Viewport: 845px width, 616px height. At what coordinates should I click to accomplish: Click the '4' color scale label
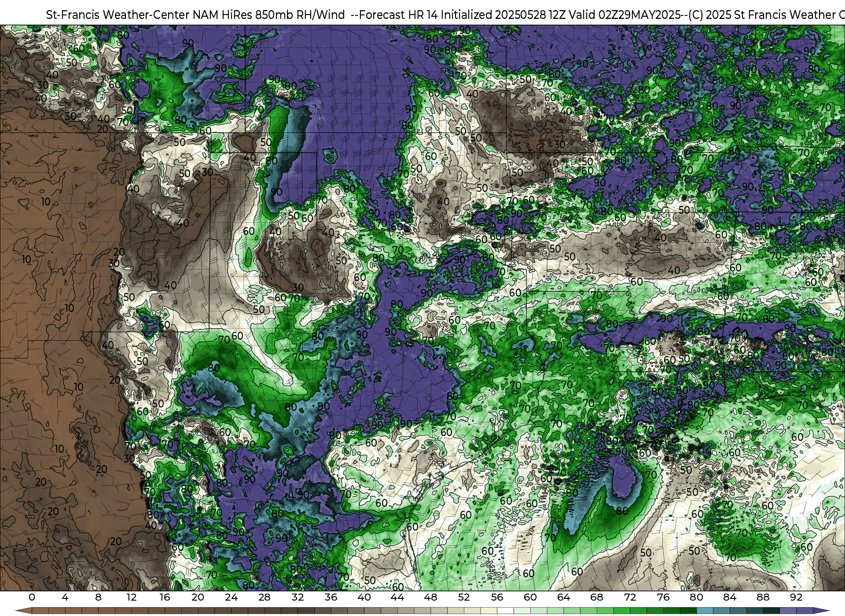pos(65,598)
